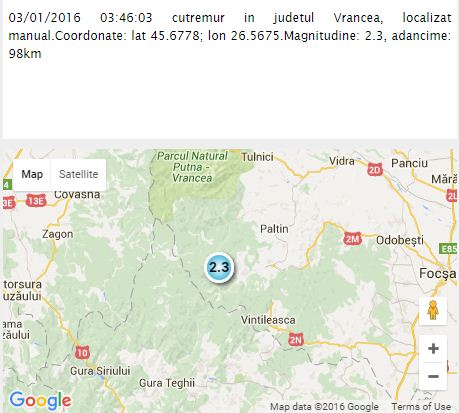Open the Terms of Use link

(421, 406)
